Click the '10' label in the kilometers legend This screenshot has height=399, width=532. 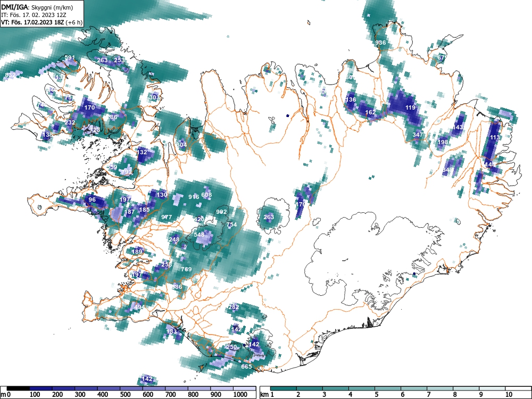point(508,395)
